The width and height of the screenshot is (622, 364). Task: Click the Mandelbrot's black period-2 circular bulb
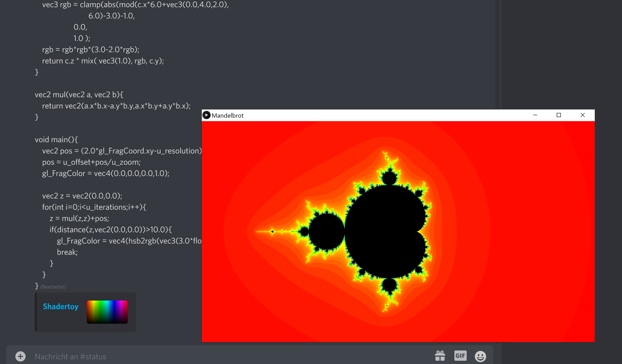[x=326, y=232]
